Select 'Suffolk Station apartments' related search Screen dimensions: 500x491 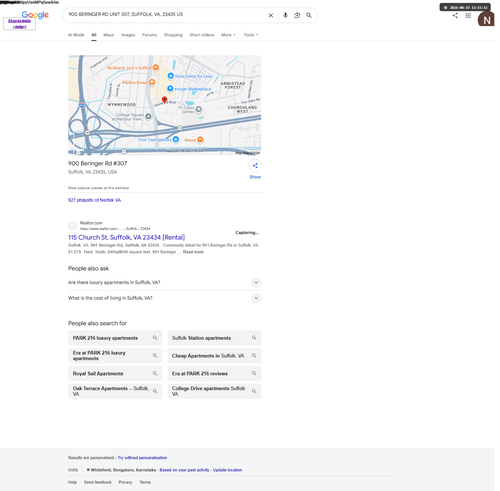pyautogui.click(x=214, y=338)
